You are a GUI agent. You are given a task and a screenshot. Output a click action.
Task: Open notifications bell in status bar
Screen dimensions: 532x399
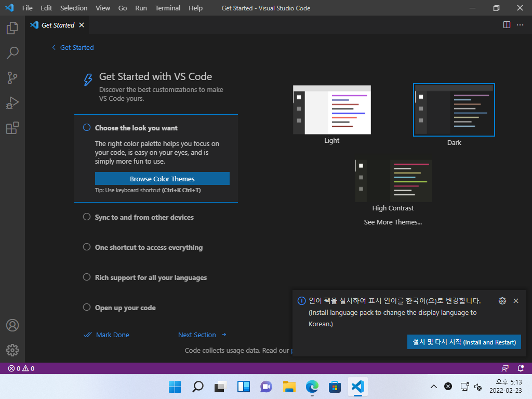(521, 368)
